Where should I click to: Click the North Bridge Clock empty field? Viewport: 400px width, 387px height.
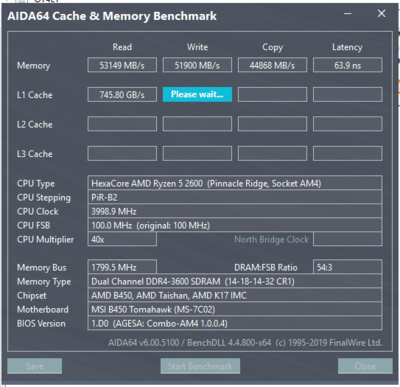click(348, 239)
